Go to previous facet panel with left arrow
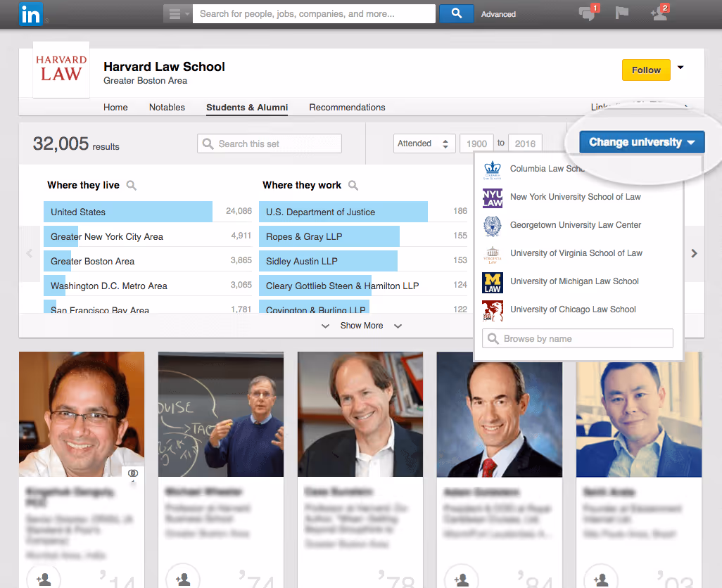The width and height of the screenshot is (722, 588). coord(30,253)
